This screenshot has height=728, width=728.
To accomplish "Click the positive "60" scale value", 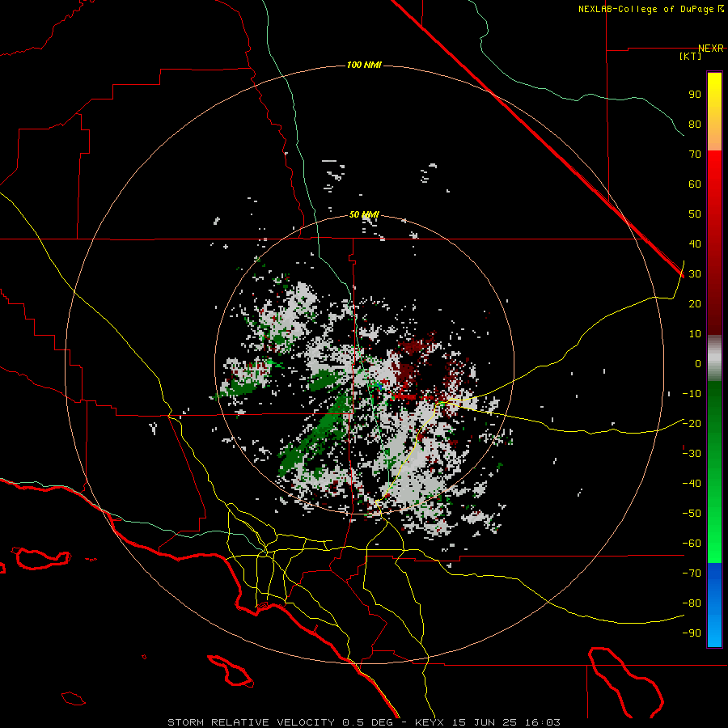I will (x=695, y=184).
